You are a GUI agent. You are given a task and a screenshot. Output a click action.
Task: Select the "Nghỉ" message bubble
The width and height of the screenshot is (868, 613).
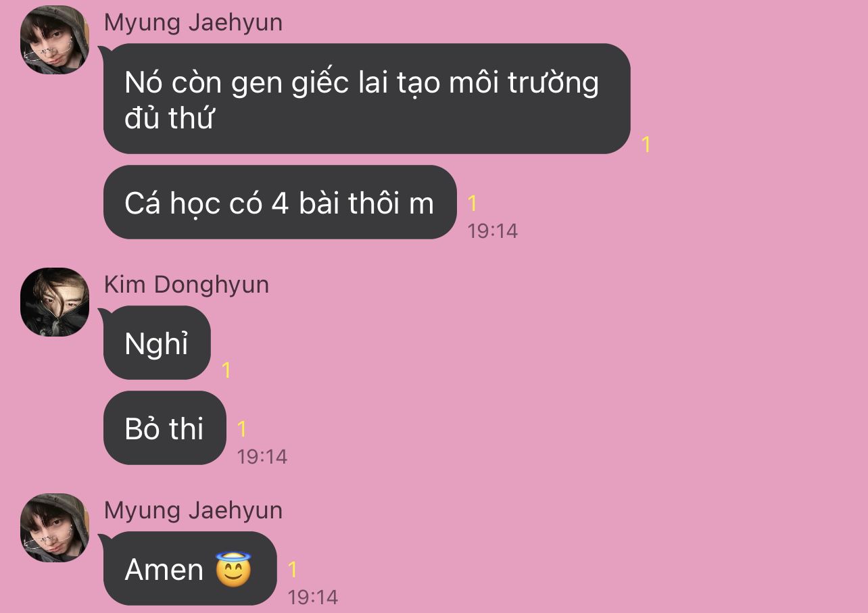[x=157, y=343]
